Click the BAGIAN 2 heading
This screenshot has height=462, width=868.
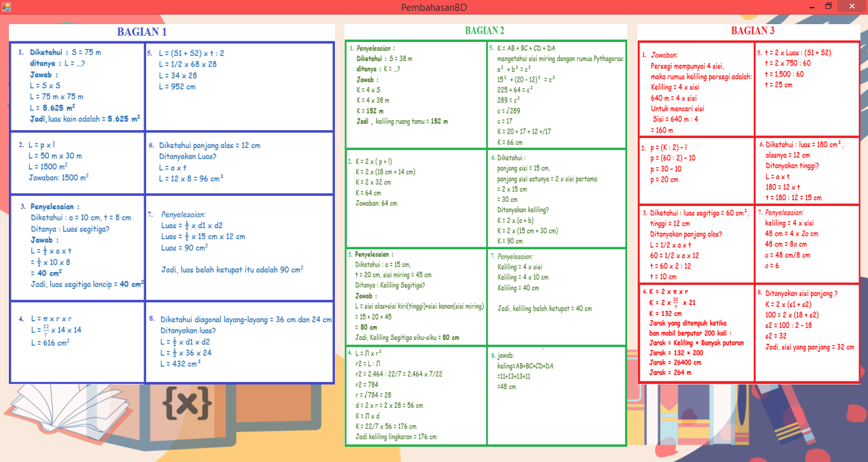pyautogui.click(x=485, y=31)
